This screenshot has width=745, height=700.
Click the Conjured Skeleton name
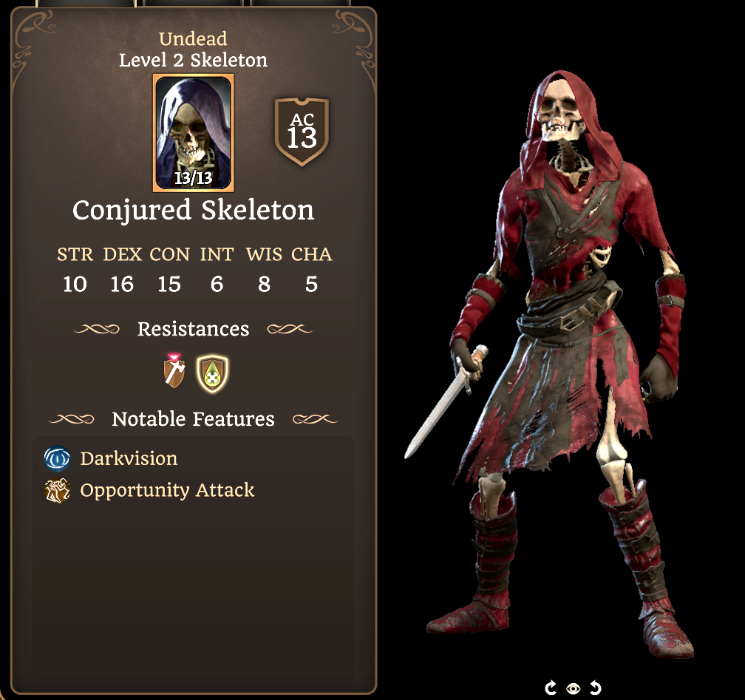(x=194, y=210)
